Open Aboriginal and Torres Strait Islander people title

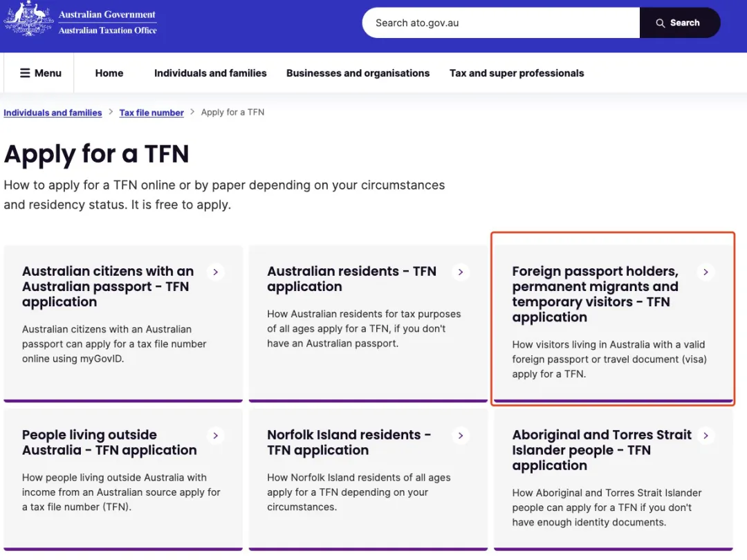click(602, 450)
